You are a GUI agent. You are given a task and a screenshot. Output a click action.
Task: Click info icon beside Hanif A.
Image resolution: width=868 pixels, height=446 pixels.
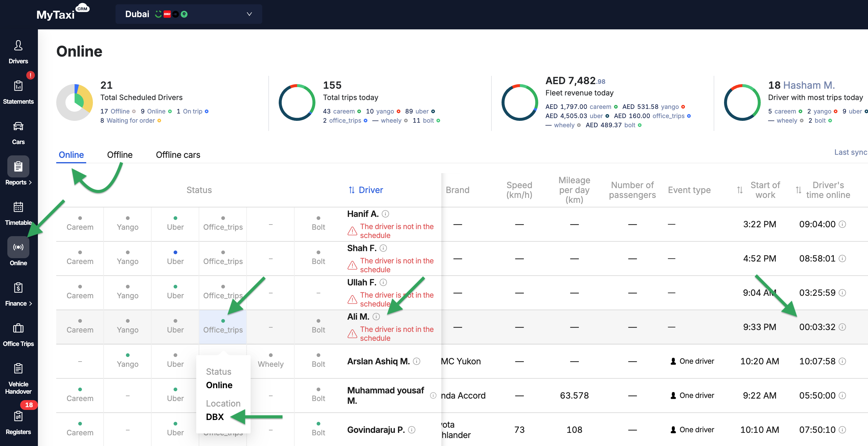click(385, 214)
